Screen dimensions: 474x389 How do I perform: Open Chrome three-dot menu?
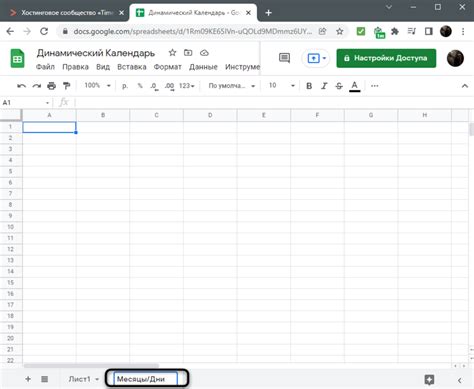463,31
